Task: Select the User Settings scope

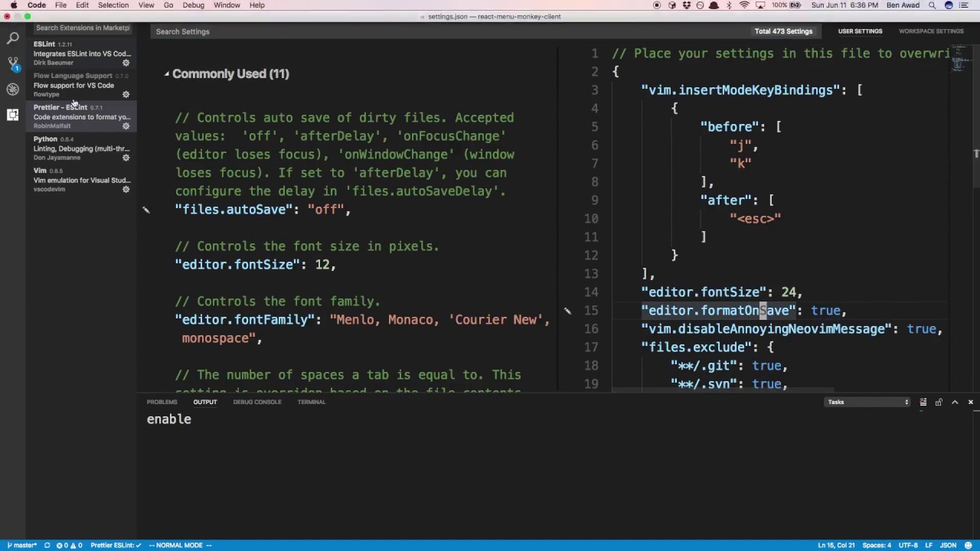Action: coord(860,31)
